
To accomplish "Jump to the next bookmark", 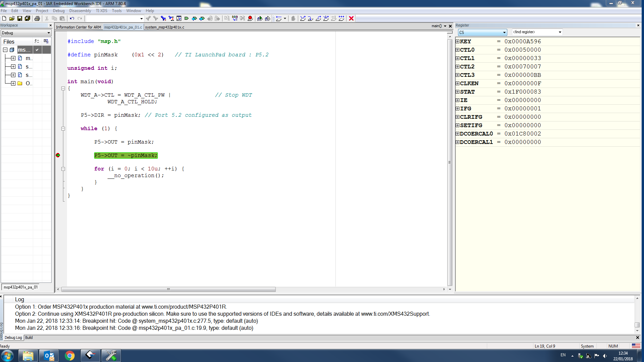I will click(202, 18).
